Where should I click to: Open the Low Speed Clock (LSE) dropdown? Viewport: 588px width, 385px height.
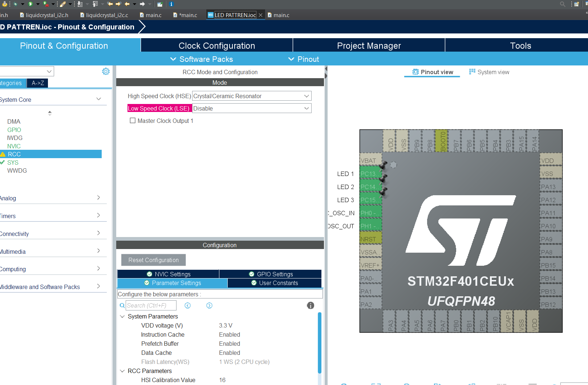[252, 108]
